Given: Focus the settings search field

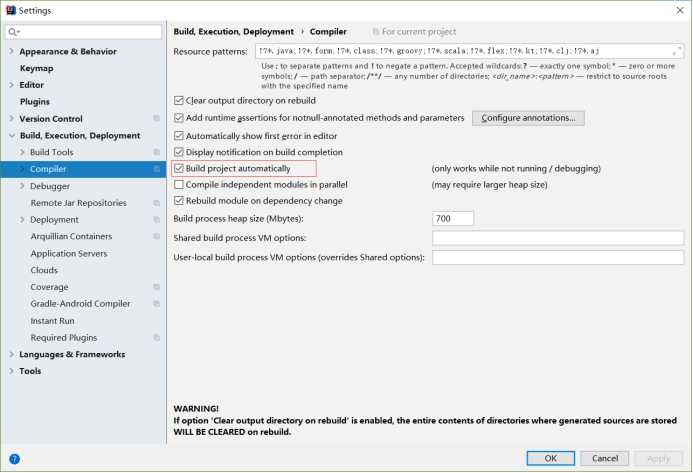Looking at the screenshot, I should coord(84,32).
